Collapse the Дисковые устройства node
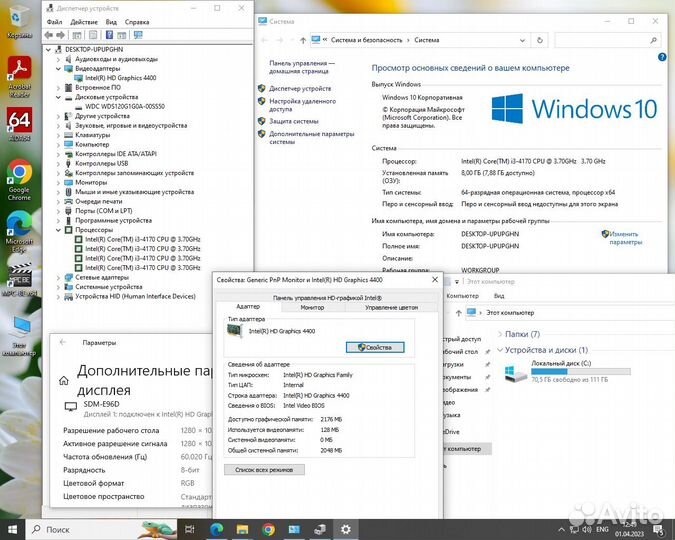 click(x=58, y=97)
